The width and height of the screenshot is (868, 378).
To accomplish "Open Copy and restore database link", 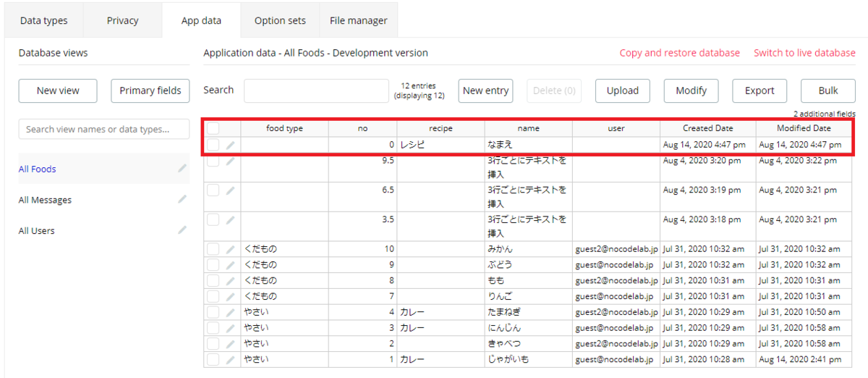I will click(680, 53).
